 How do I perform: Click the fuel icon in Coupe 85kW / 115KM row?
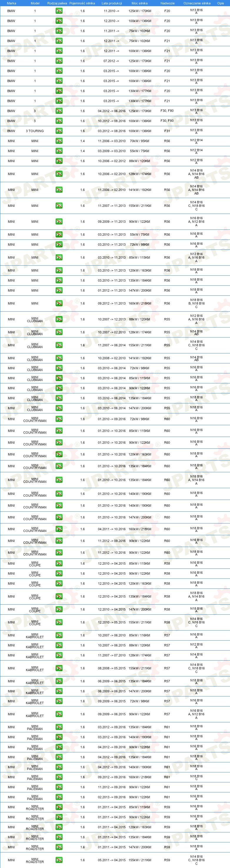pos(59,563)
